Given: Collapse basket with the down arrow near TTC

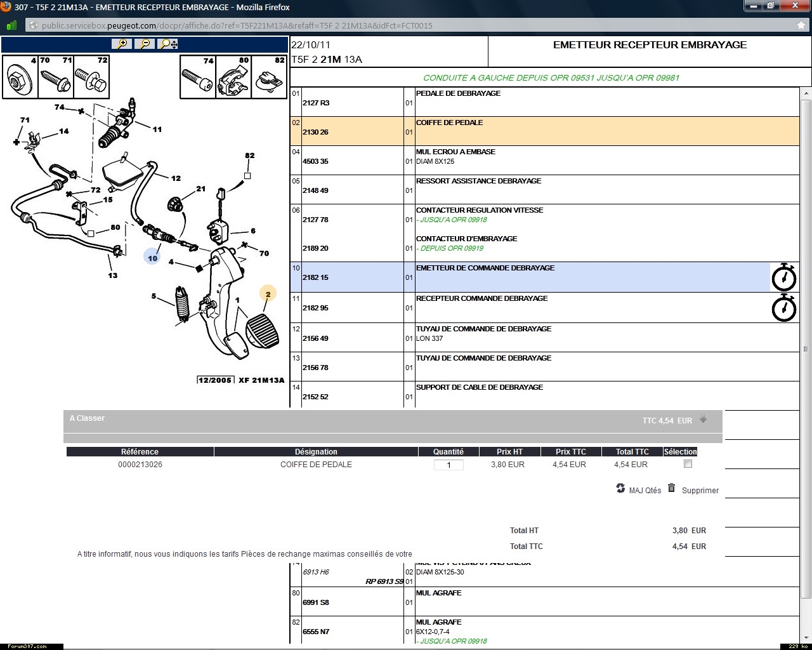Looking at the screenshot, I should coord(703,419).
